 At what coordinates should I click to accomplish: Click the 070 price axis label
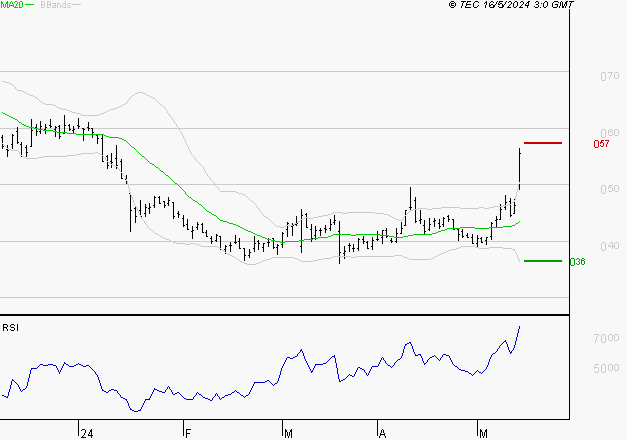tap(610, 76)
